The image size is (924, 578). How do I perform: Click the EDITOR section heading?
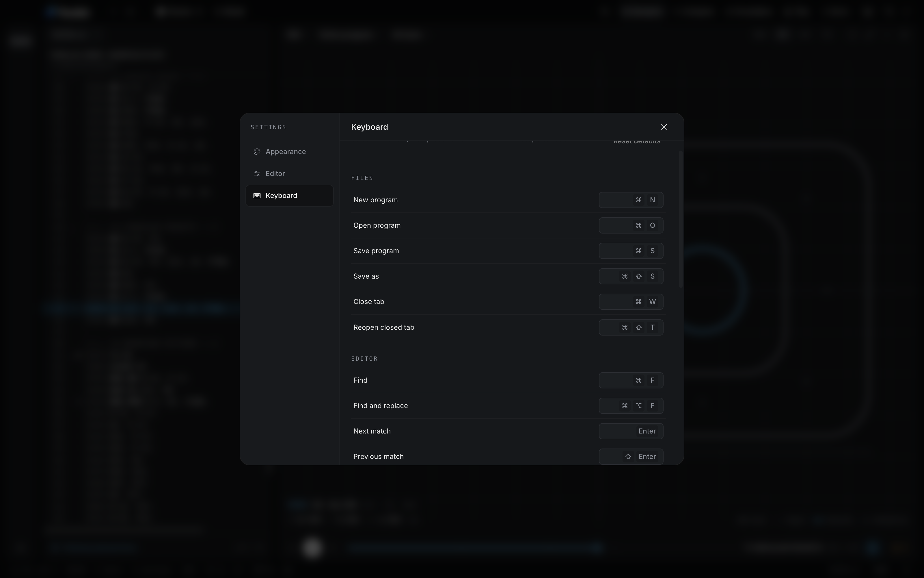pos(364,359)
